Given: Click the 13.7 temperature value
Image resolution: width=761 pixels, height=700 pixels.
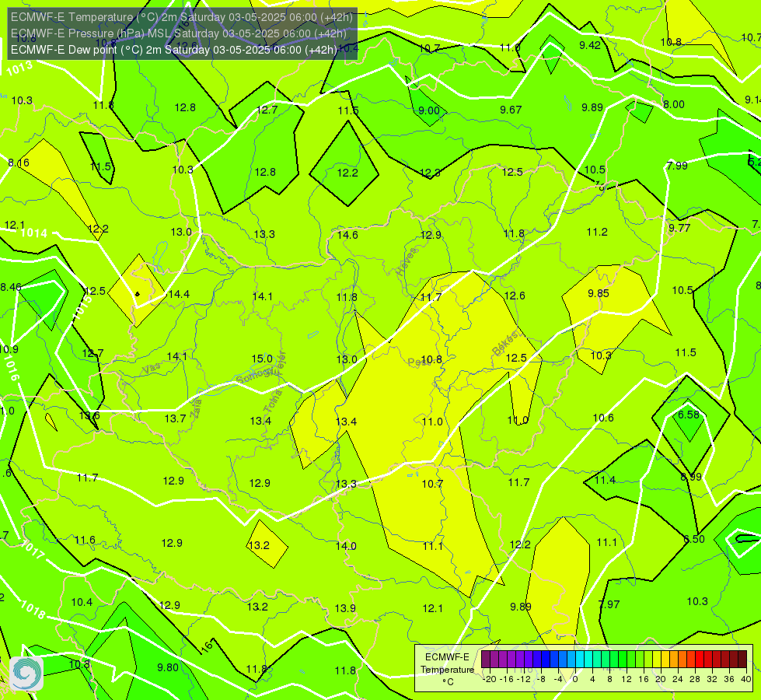Looking at the screenshot, I should point(175,418).
